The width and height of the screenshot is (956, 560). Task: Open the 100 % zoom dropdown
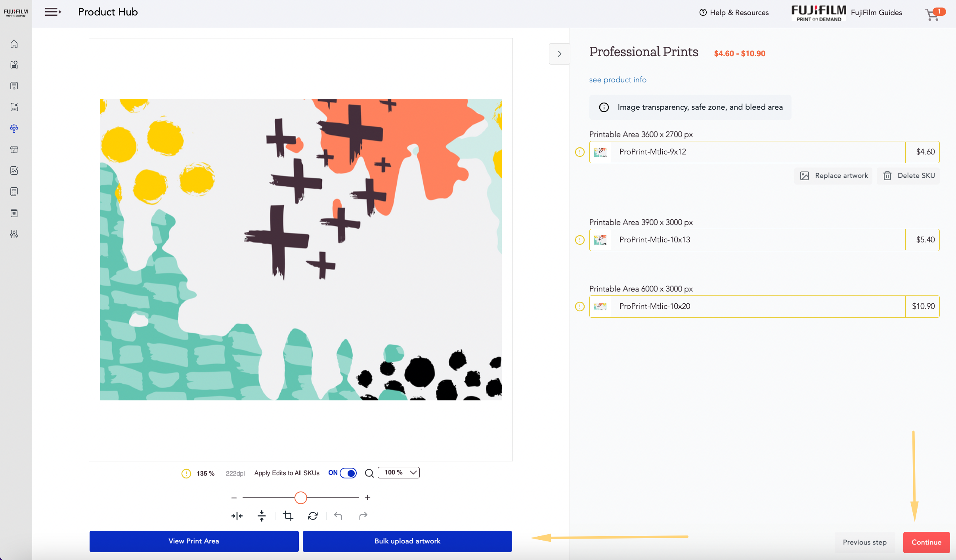pyautogui.click(x=398, y=472)
